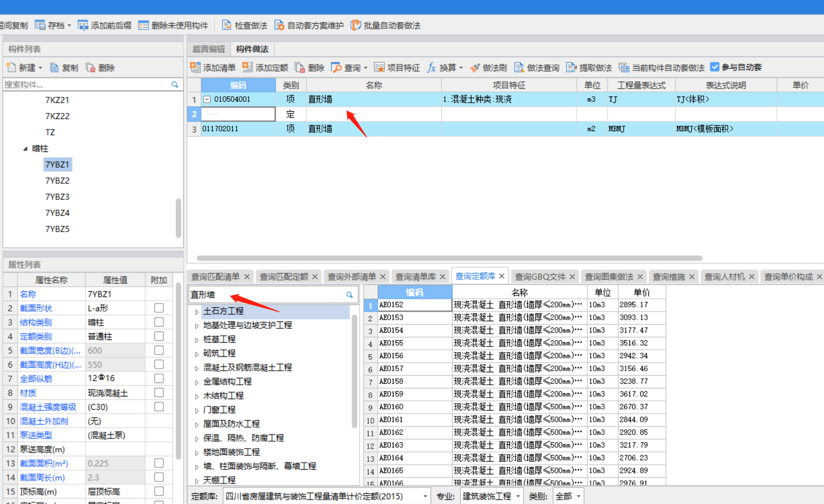Image resolution: width=824 pixels, height=504 pixels.
Task: Close the 查询措施 tab
Action: (x=692, y=277)
